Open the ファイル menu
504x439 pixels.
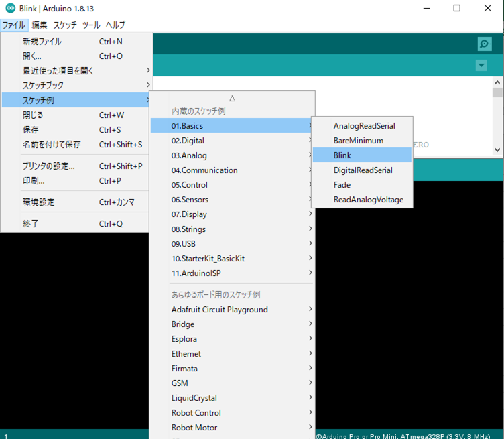pyautogui.click(x=14, y=25)
